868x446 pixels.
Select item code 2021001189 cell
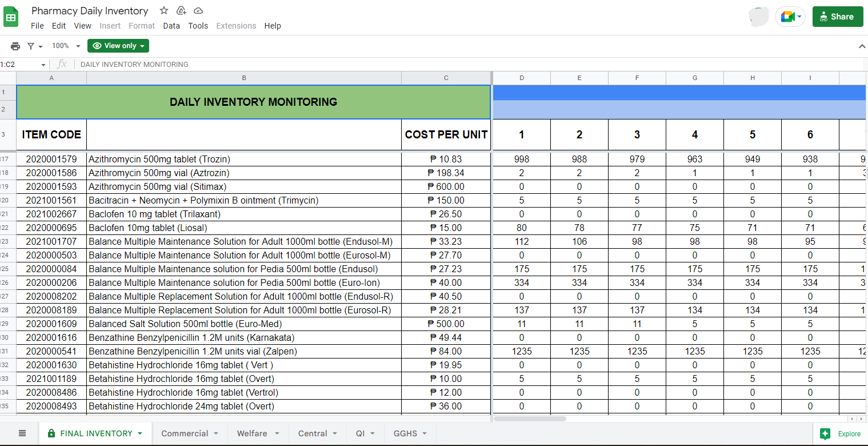tap(51, 379)
